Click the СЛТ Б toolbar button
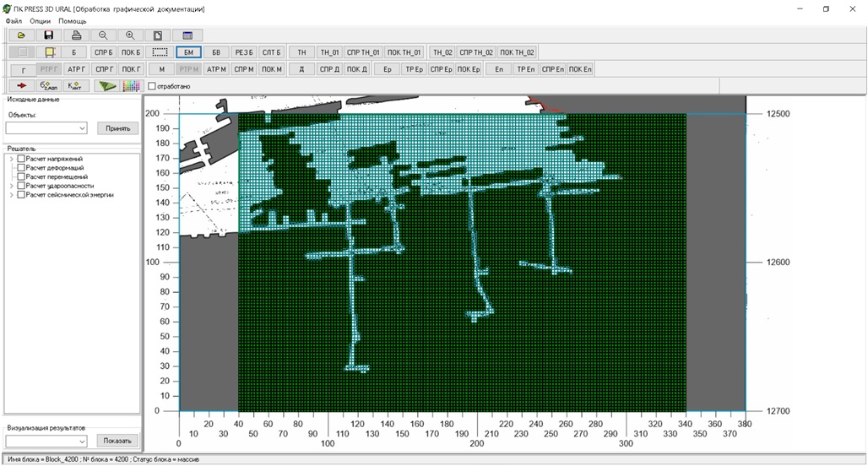This screenshot has width=868, height=466. (x=272, y=52)
